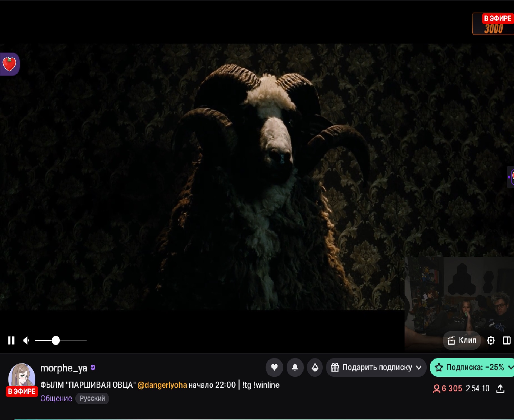Open the Общение category link
This screenshot has width=514, height=420.
coord(56,398)
